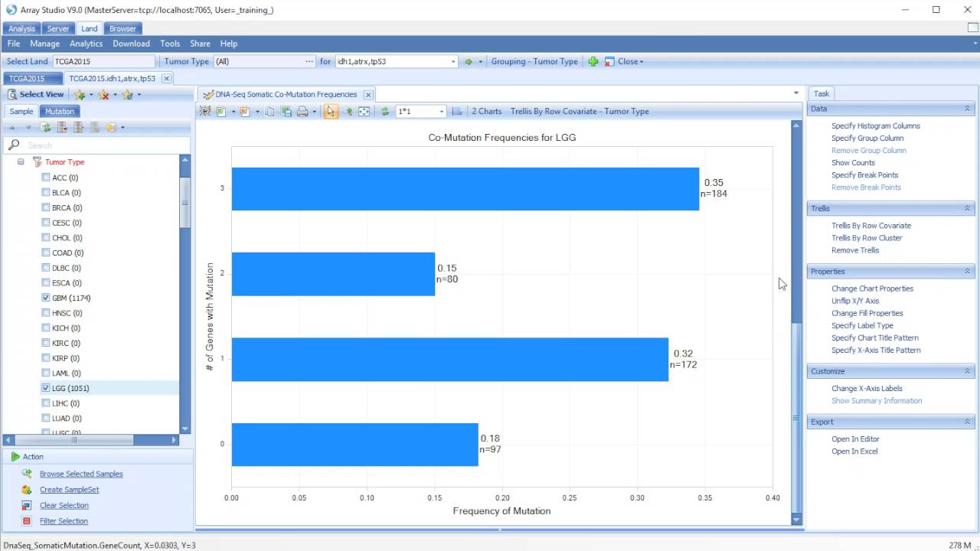Screen dimensions: 980x551
Task: Click the first chart selection icon in chart toolbar
Action: tap(205, 112)
